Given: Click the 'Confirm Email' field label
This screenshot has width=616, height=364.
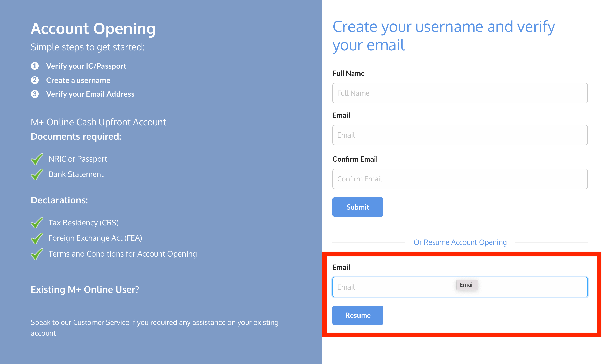Looking at the screenshot, I should tap(355, 159).
